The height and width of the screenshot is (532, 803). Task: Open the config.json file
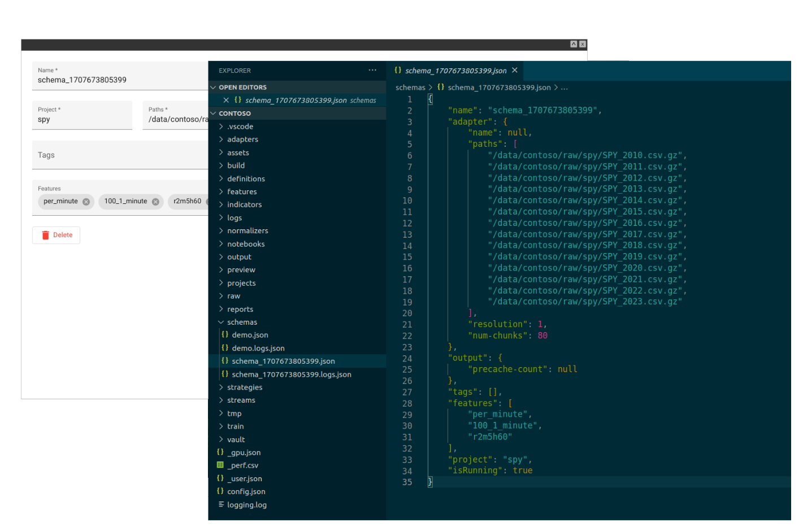pyautogui.click(x=246, y=491)
